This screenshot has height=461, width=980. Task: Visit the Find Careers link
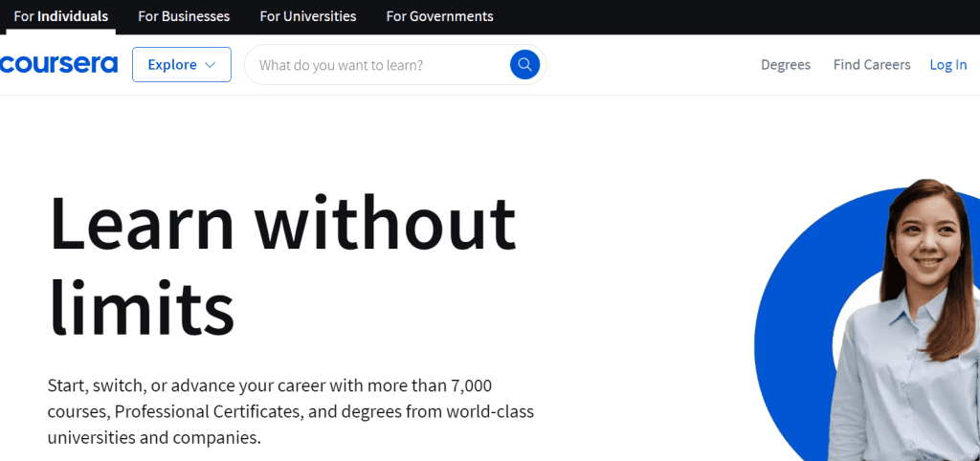tap(872, 65)
